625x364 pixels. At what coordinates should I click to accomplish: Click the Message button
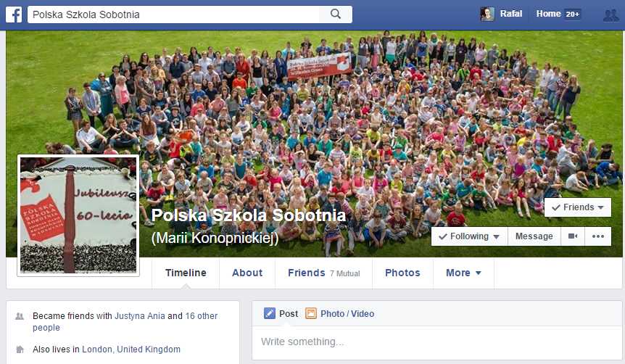click(x=534, y=236)
